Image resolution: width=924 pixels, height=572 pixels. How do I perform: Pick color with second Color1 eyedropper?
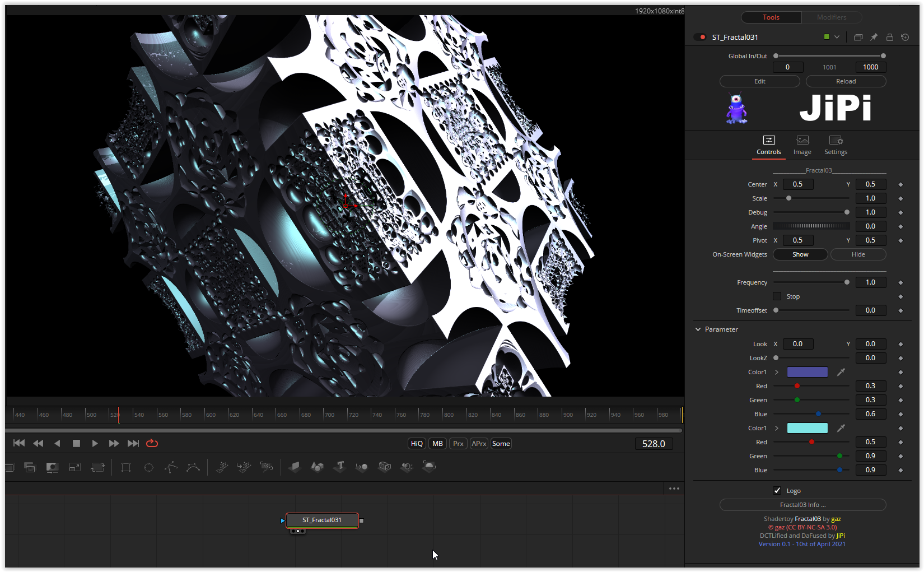pyautogui.click(x=841, y=428)
